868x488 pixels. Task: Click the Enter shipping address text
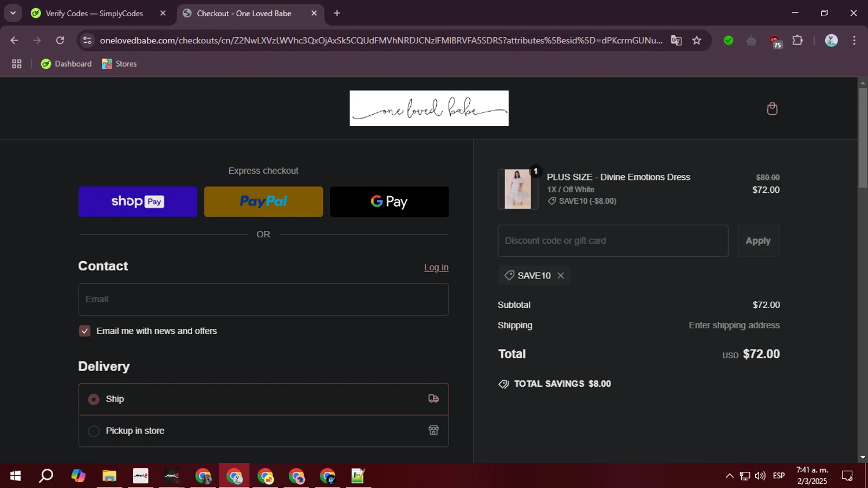tap(734, 325)
